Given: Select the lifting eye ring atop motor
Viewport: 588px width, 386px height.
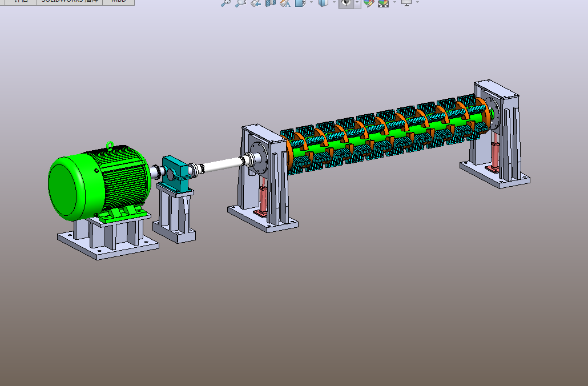Looking at the screenshot, I should point(110,144).
